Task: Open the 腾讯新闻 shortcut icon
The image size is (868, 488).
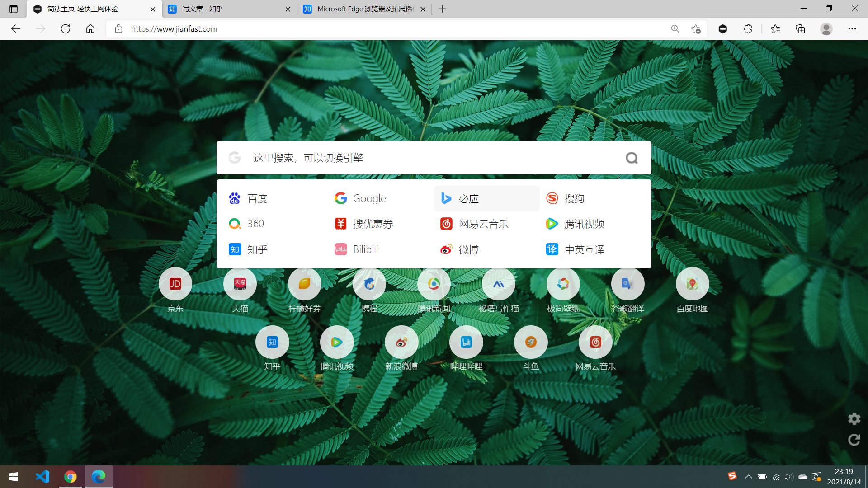Action: click(434, 284)
